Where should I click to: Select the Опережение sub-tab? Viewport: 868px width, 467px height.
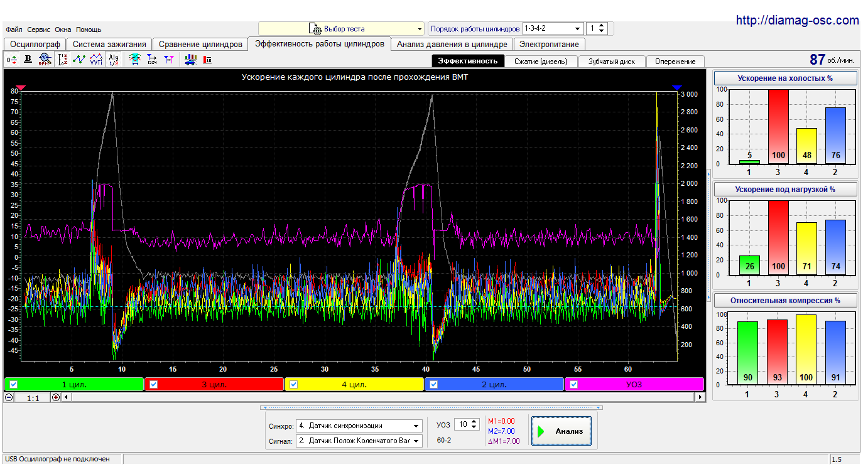click(x=675, y=62)
